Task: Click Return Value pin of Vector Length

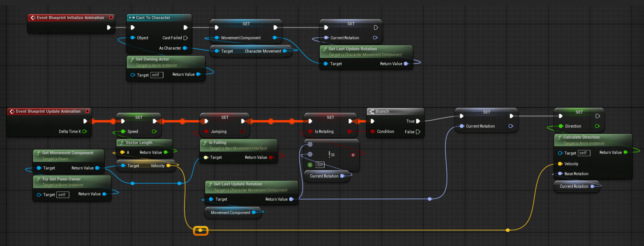Action: coord(166,152)
